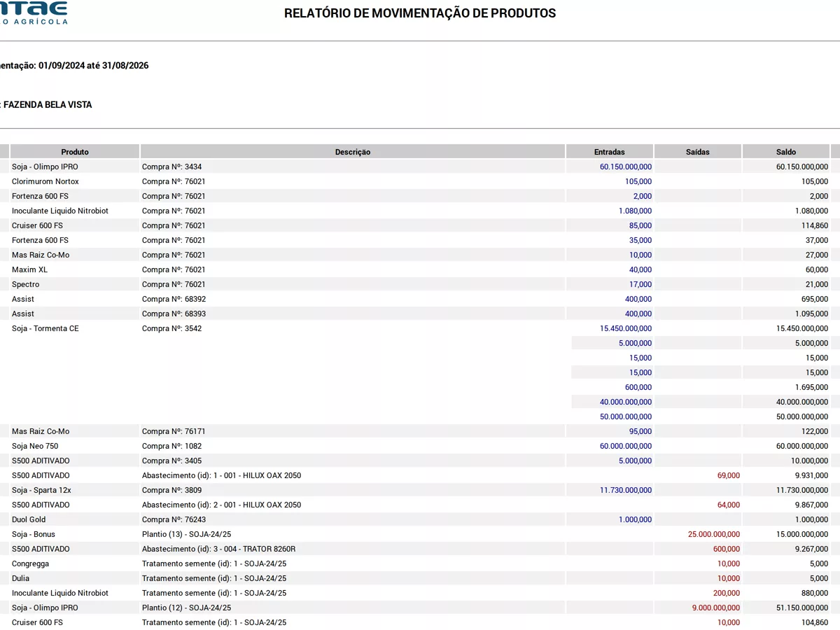This screenshot has width=840, height=630.
Task: Select the Saídas value '69,000'
Action: point(729,475)
